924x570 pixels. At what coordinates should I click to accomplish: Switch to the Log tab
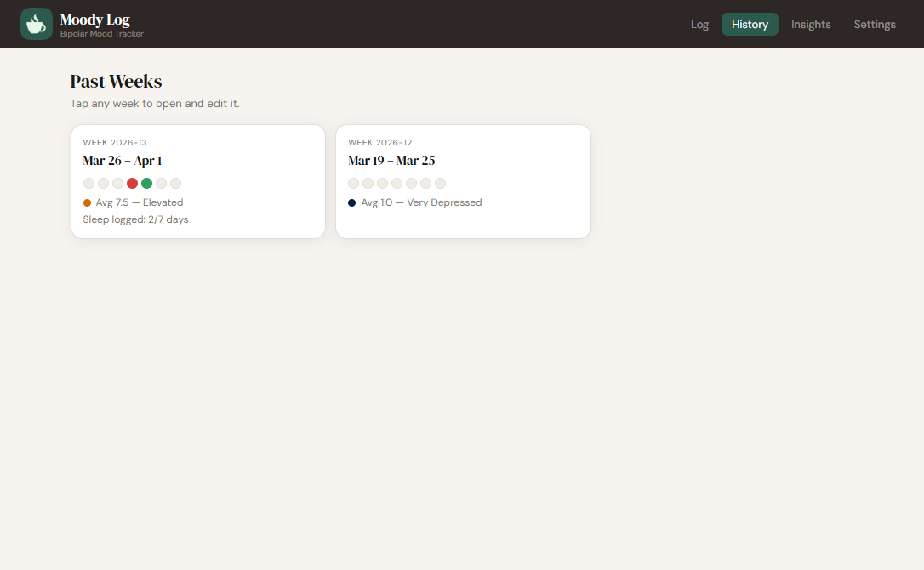pyautogui.click(x=699, y=24)
